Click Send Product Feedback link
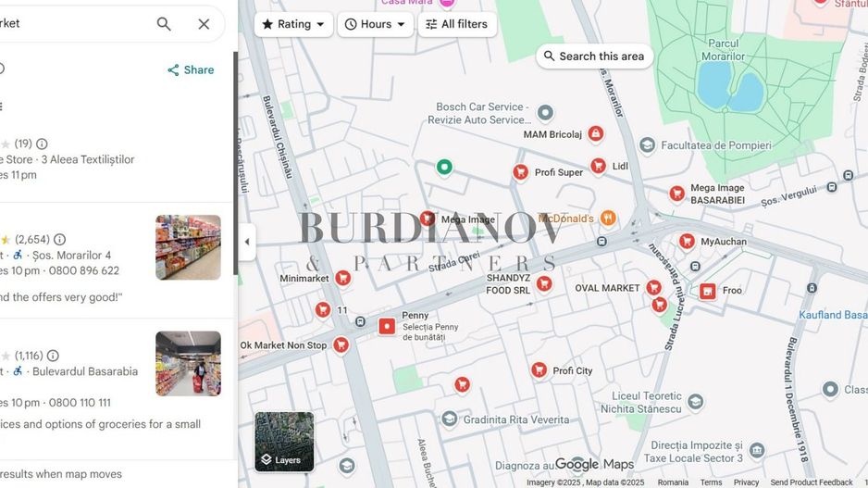Viewport: 868px width, 488px height. tap(812, 482)
